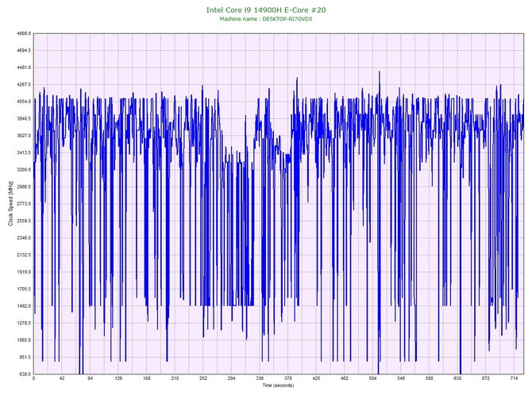Viewport: 532px width, 399px height.
Task: Click the 294 tick on time axis
Action: point(231,378)
